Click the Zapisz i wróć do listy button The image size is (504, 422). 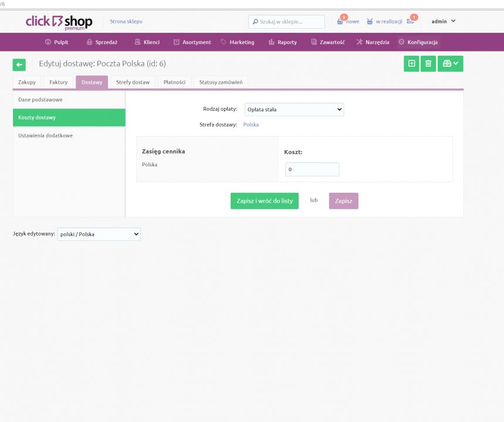tap(265, 201)
